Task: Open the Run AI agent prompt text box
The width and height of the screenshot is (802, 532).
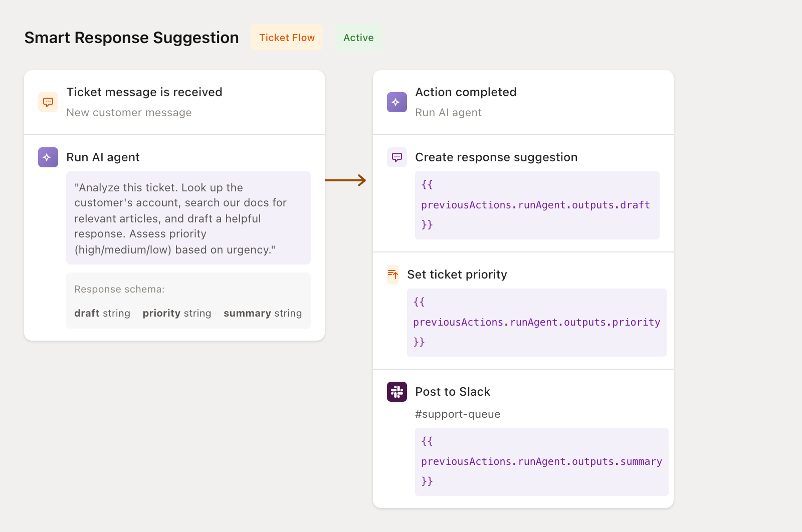Action: [188, 218]
